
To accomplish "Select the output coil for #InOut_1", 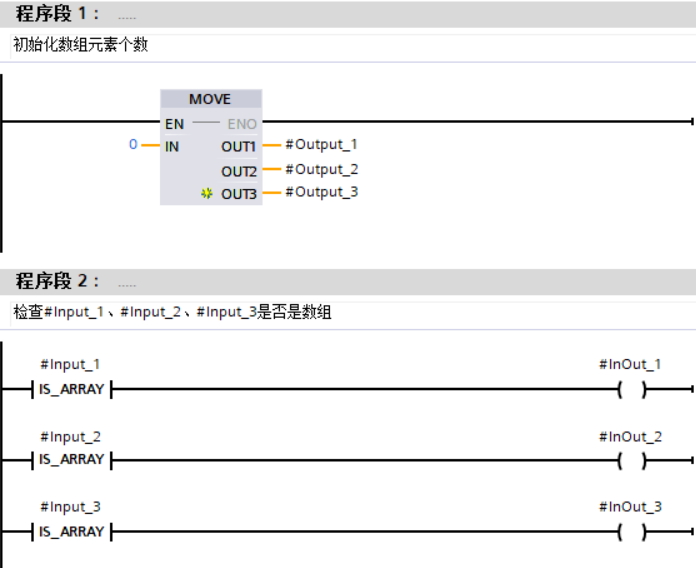I will coord(632,390).
